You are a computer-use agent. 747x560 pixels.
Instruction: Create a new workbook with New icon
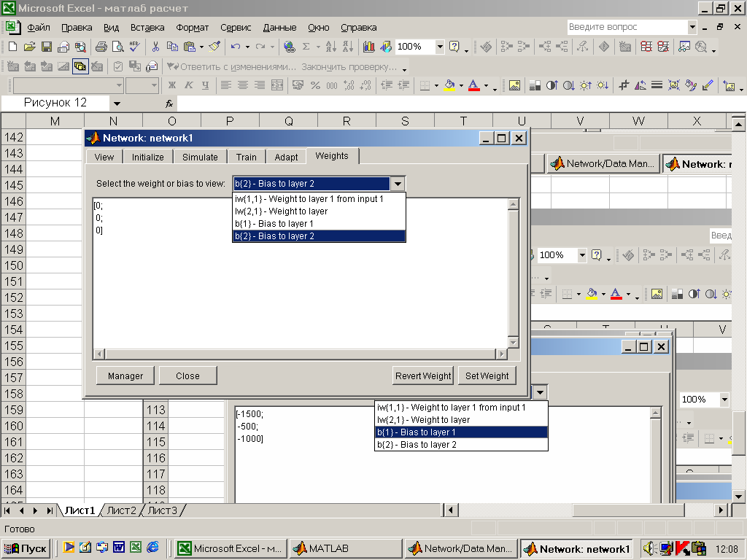(x=13, y=47)
